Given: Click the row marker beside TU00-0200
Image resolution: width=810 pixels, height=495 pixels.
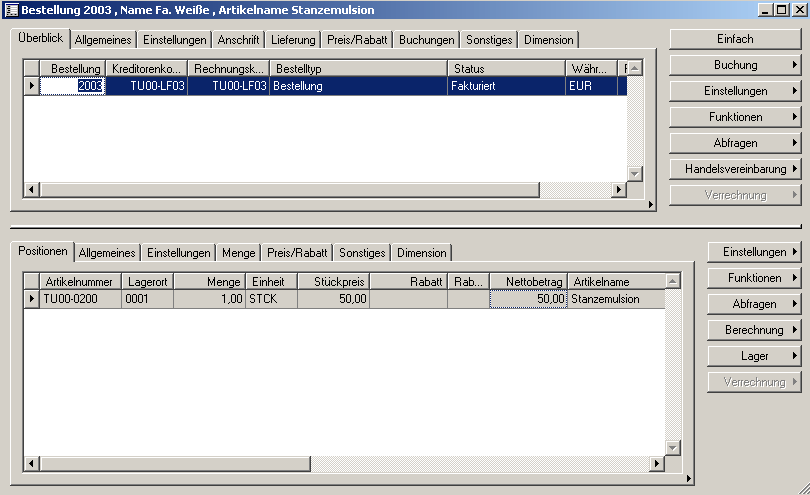Looking at the screenshot, I should click(x=32, y=299).
